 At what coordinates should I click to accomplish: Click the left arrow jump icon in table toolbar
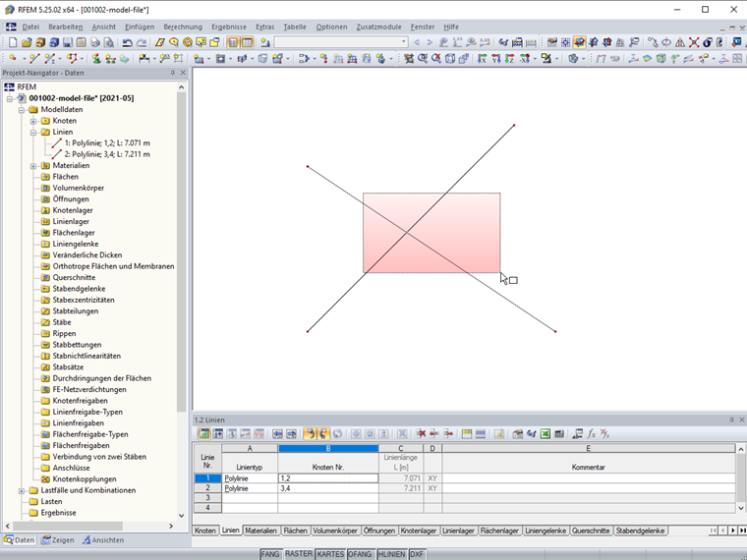click(x=277, y=434)
